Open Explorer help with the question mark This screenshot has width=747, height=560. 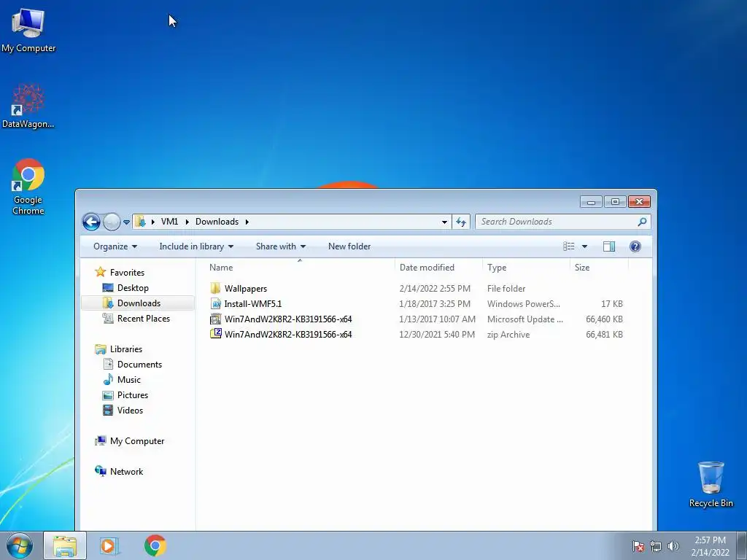tap(635, 246)
